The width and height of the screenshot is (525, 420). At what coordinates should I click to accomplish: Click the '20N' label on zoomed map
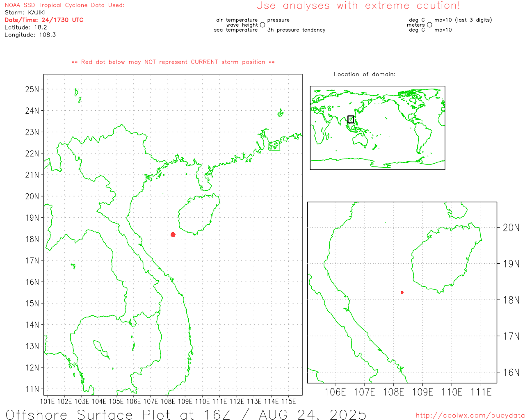click(x=511, y=228)
